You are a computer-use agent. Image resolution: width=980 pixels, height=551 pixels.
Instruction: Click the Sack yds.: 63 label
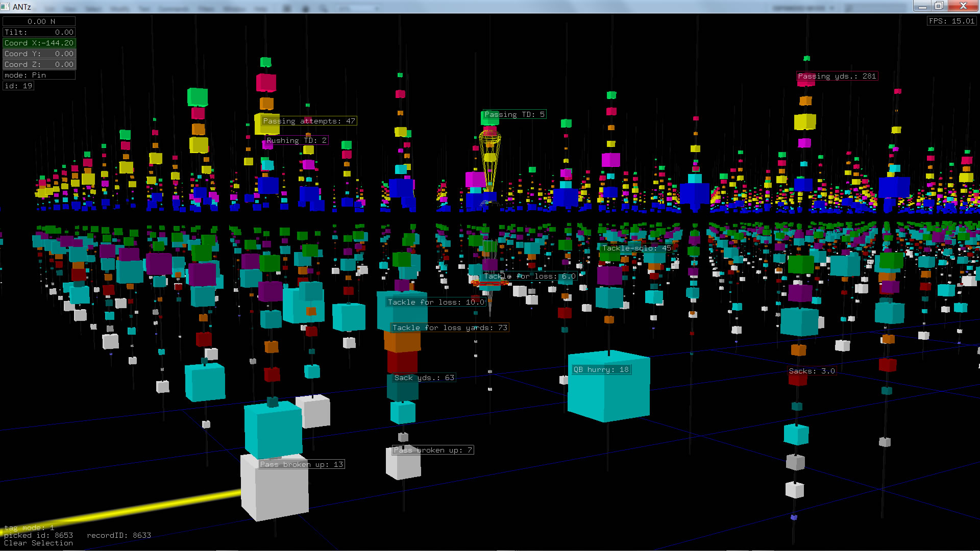[x=424, y=378]
